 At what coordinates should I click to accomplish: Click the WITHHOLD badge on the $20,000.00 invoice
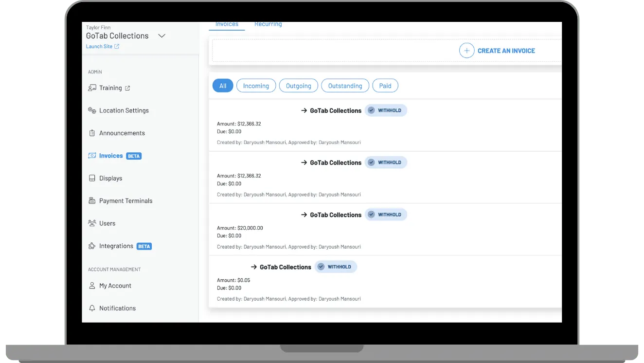386,215
